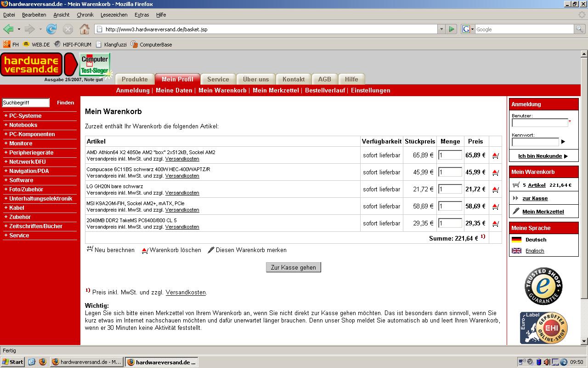
Task: Click the Menge field for LG GH20N
Action: (x=450, y=189)
